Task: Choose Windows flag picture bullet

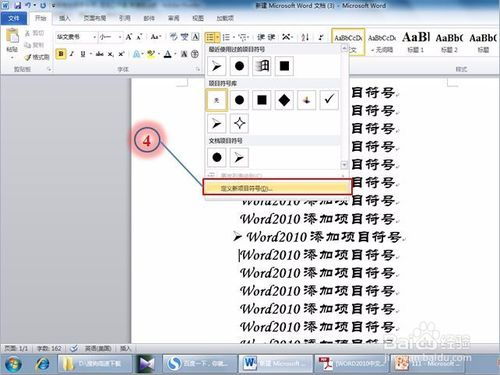Action: tap(262, 66)
